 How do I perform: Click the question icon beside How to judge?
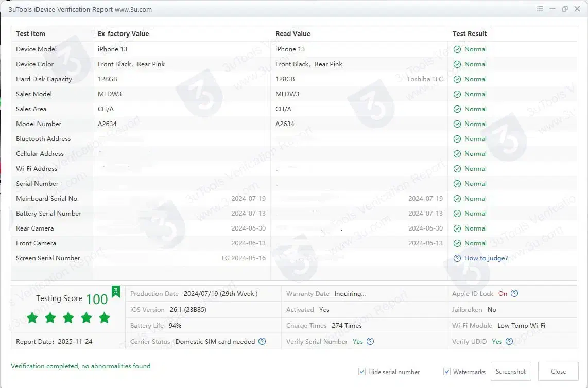point(457,258)
